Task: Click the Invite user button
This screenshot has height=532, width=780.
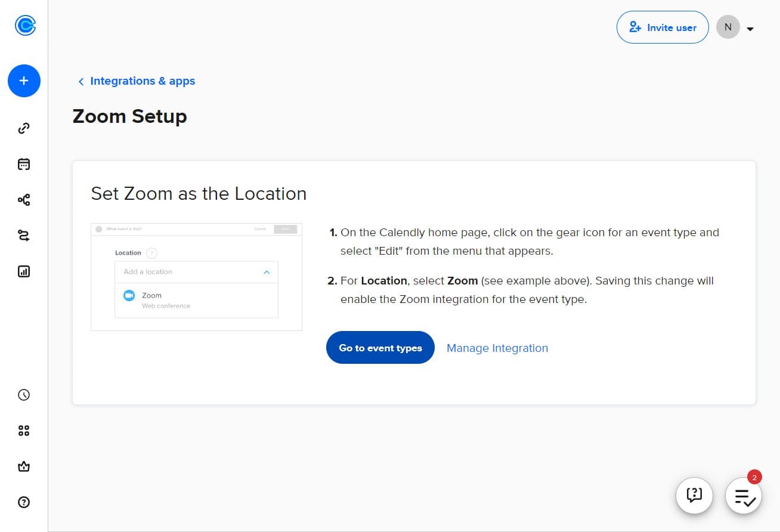Action: [663, 27]
